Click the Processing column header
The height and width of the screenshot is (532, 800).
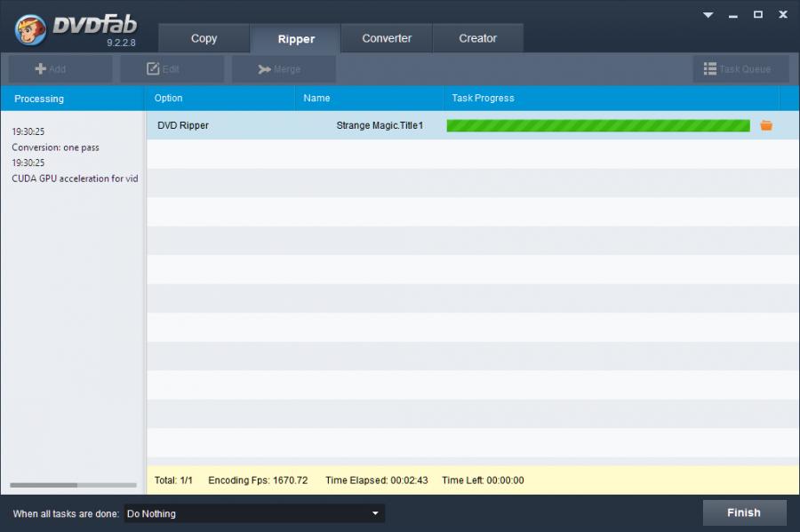coord(73,99)
